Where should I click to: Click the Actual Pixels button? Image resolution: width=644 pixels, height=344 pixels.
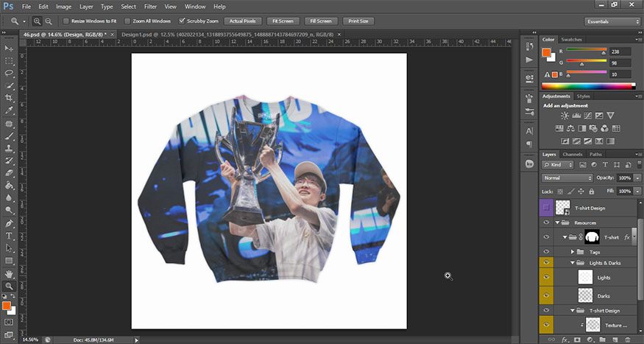pos(242,21)
